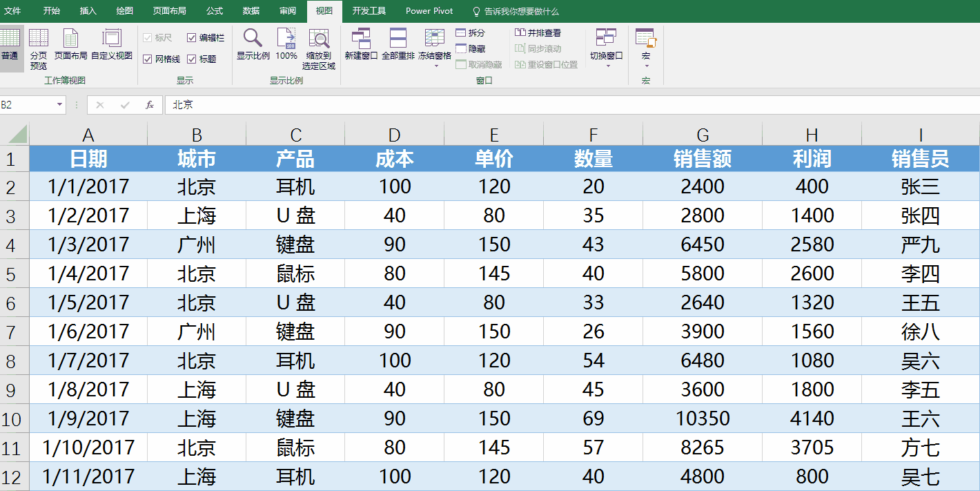Open a 新建窗口 new window
The height and width of the screenshot is (491, 980).
[361, 39]
